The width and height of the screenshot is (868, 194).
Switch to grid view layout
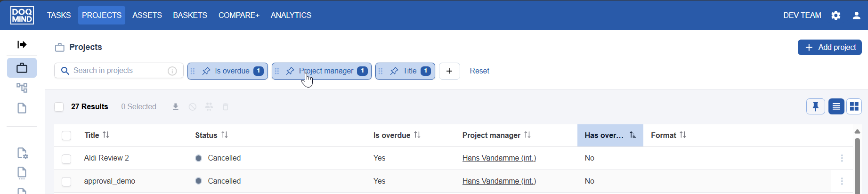(x=854, y=107)
